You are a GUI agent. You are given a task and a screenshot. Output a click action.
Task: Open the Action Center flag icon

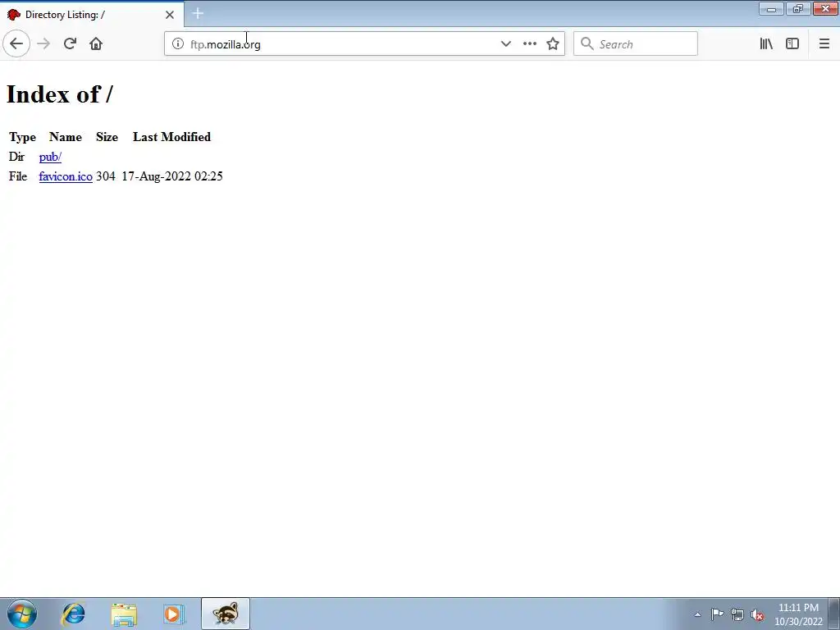[717, 614]
